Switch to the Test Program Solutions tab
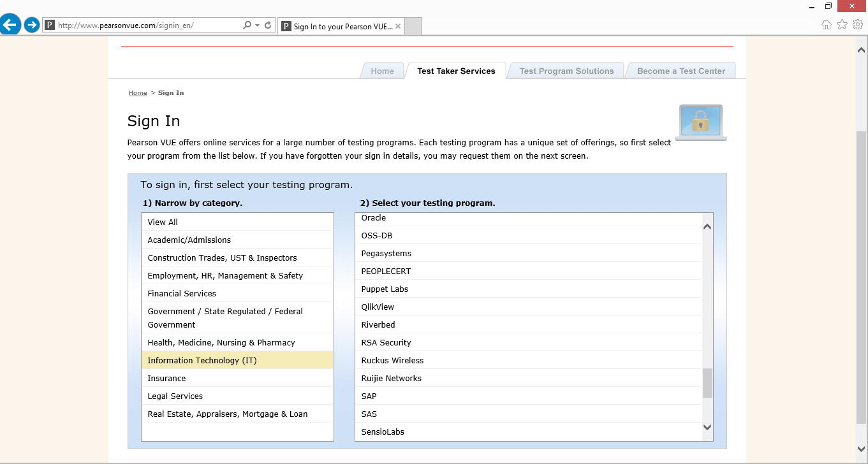The image size is (868, 464). tap(566, 71)
